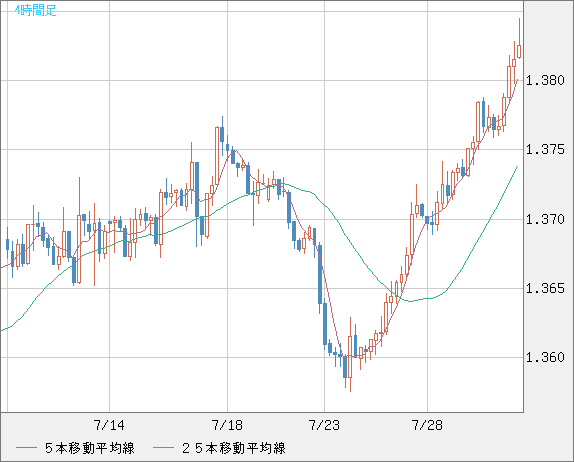Click the 4時間足 timeframe label
This screenshot has height=462, width=574.
[x=36, y=10]
